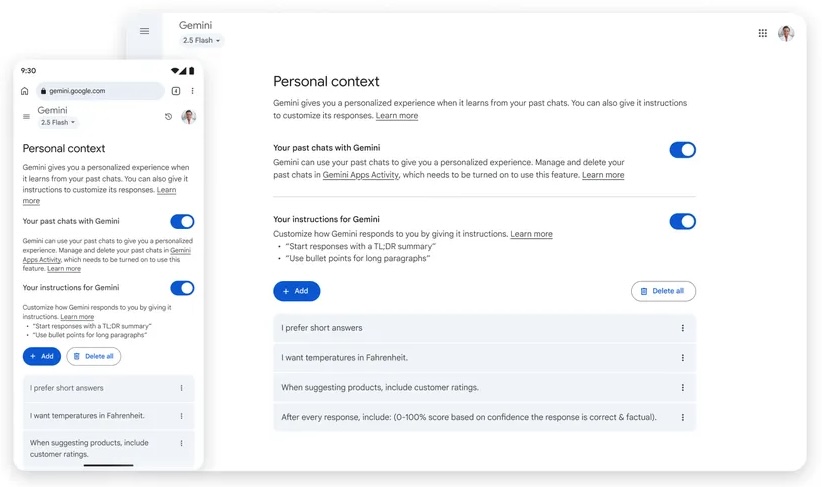Toggle mobile "Your past chats with Gemini" switch

182,221
